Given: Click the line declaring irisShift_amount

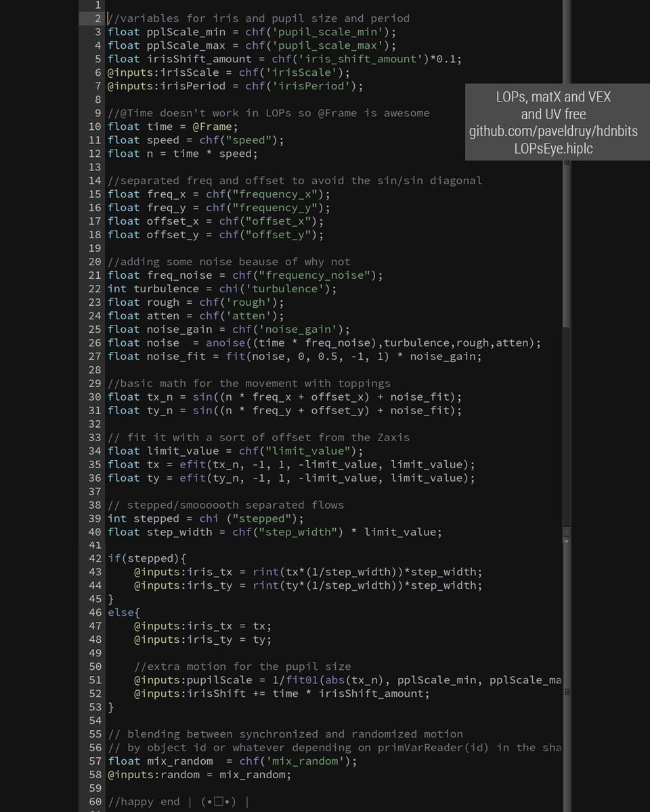Looking at the screenshot, I should [x=284, y=59].
